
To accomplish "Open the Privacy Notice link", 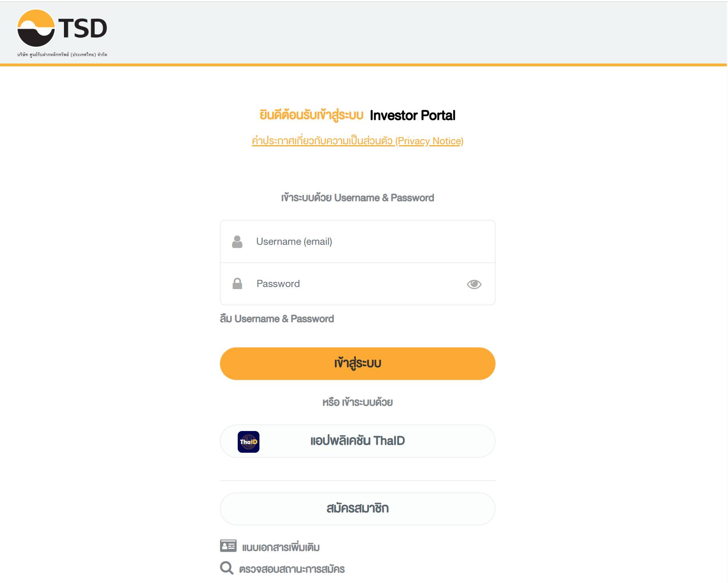I will (358, 141).
